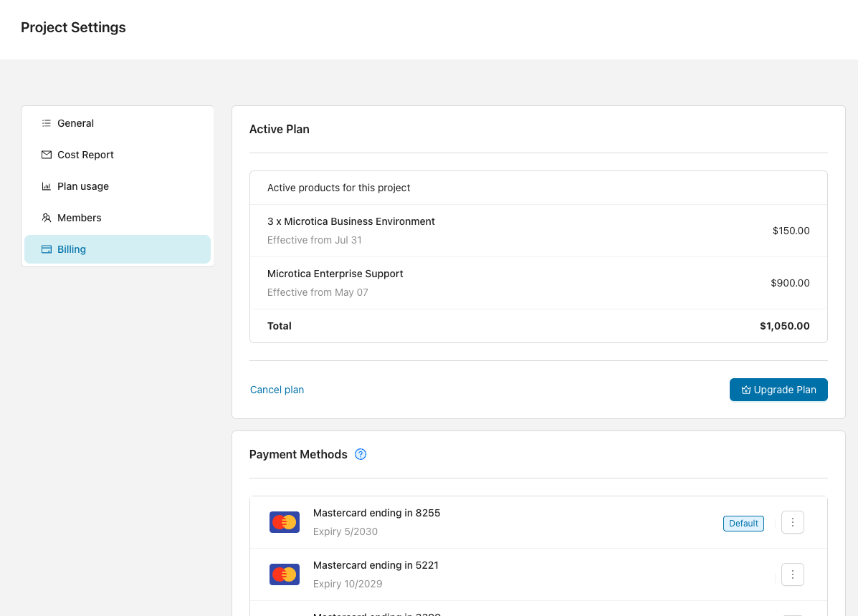
Task: Go to Plan usage settings
Action: pos(117,186)
